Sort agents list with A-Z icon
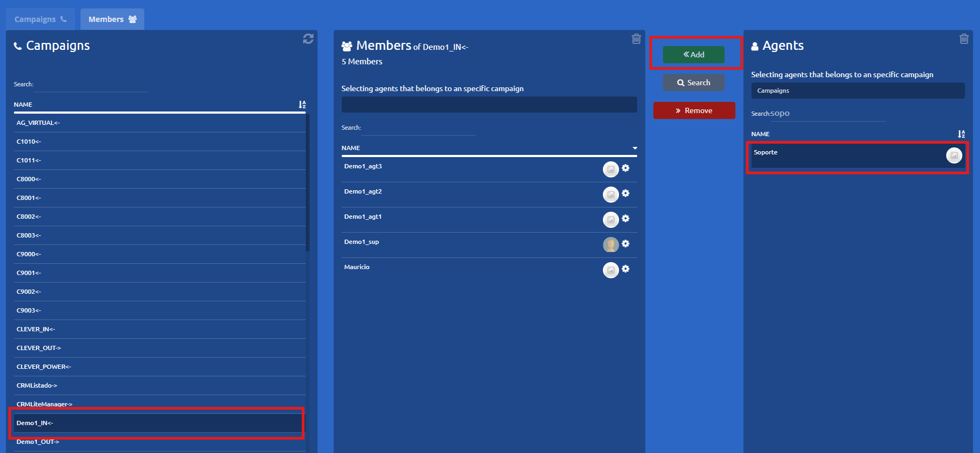Screen dimensions: 980x453 pyautogui.click(x=961, y=134)
